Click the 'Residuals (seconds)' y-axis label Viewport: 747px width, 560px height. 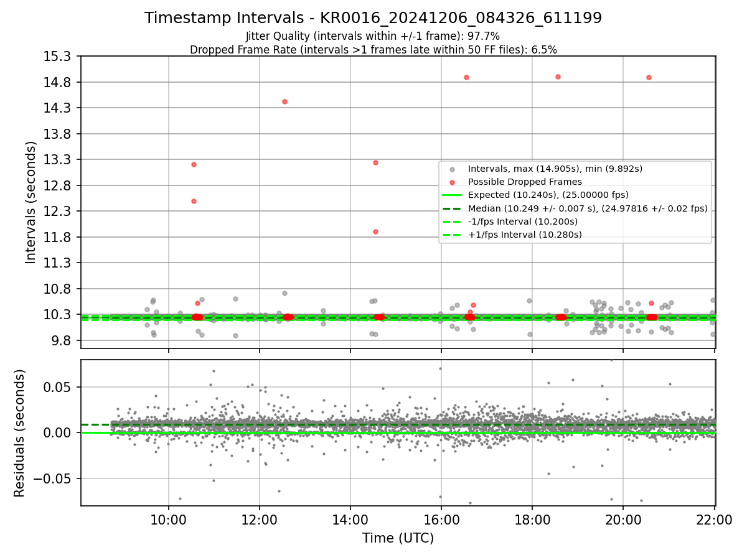coord(20,433)
